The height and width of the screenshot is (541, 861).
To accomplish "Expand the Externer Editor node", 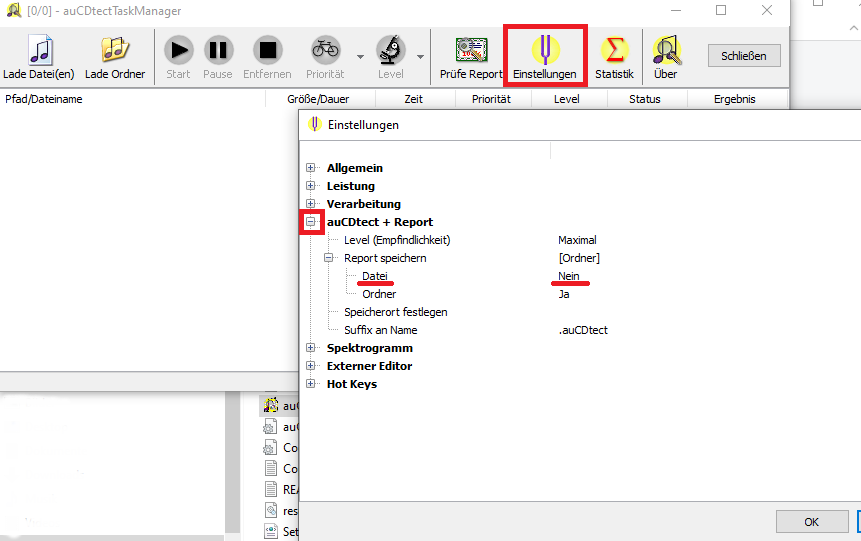I will tap(311, 366).
